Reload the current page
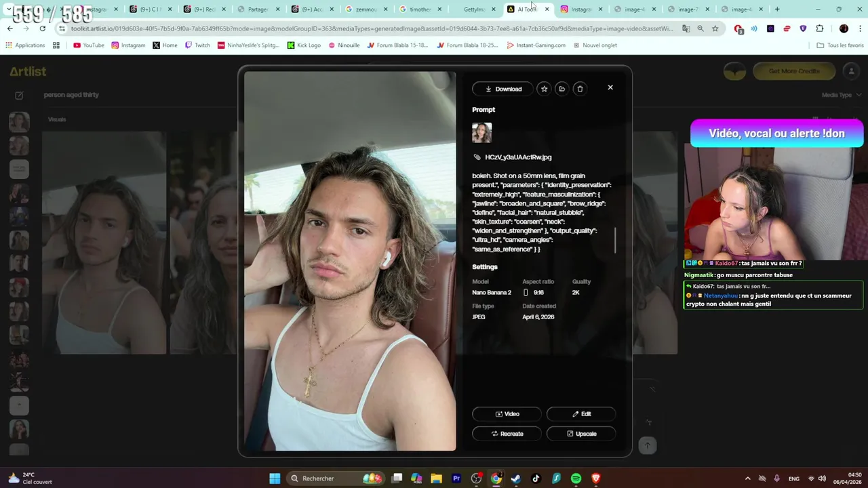 [42, 28]
